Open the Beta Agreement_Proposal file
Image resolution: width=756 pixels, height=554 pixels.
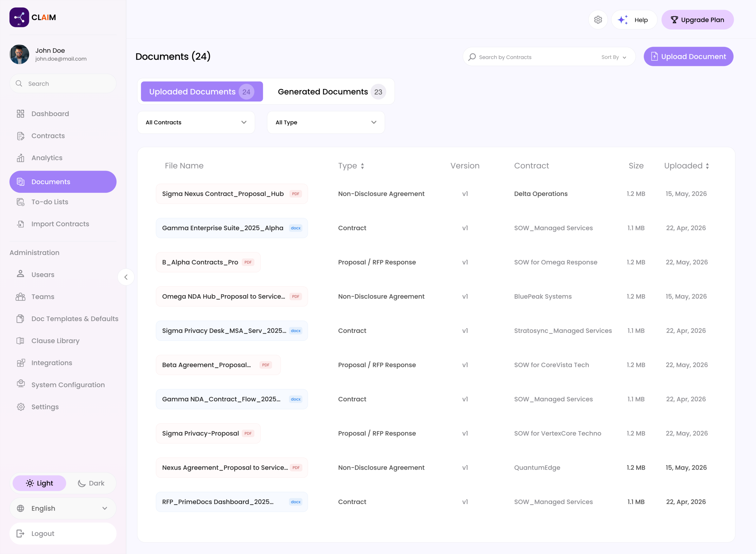(x=218, y=365)
